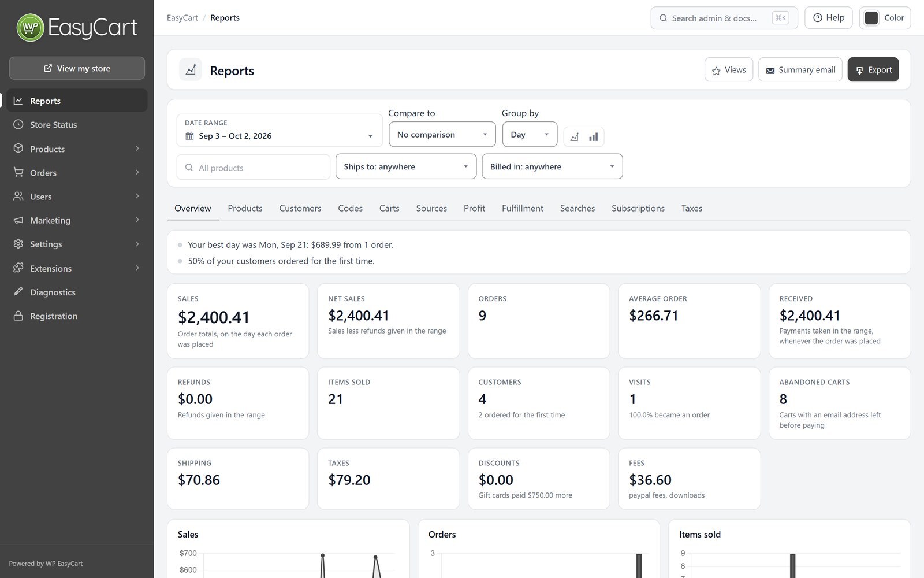Viewport: 924px width, 578px height.
Task: Click the Store Status clock icon
Action: pos(18,124)
